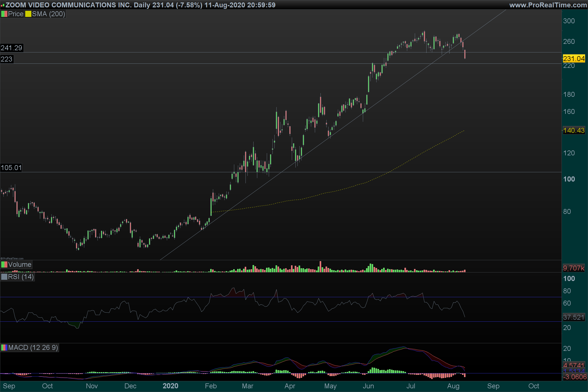
Task: Click the Volume panel green-red icon
Action: point(4,265)
